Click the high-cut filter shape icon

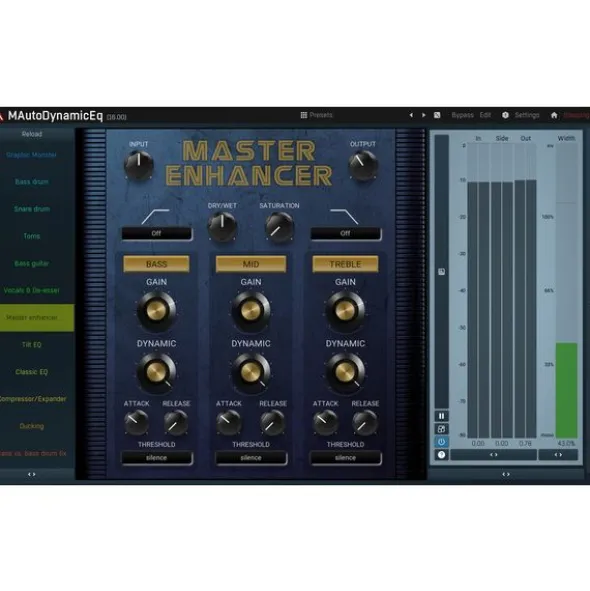(x=344, y=217)
